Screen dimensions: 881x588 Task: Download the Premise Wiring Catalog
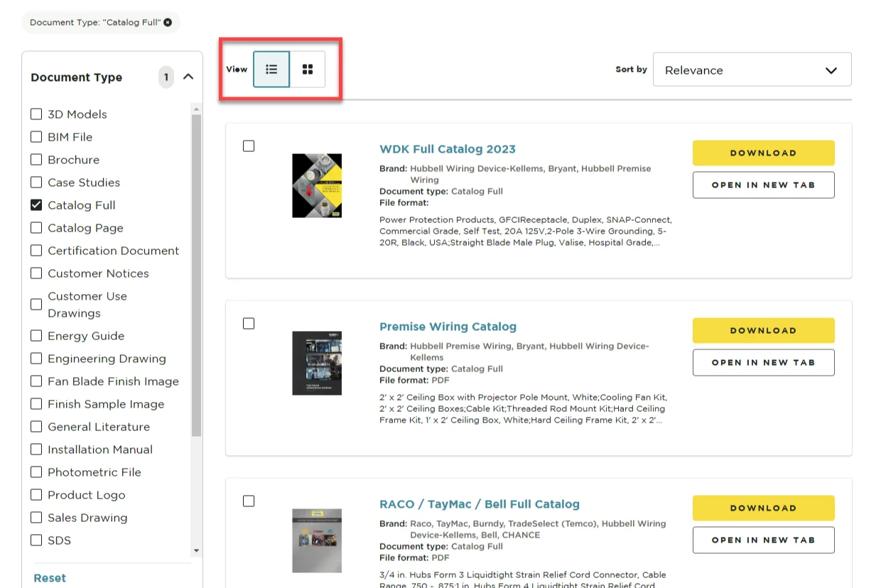763,330
